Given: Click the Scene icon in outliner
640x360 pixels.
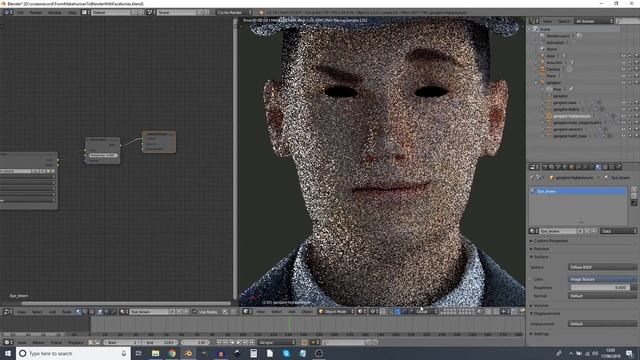Looking at the screenshot, I should 536,29.
